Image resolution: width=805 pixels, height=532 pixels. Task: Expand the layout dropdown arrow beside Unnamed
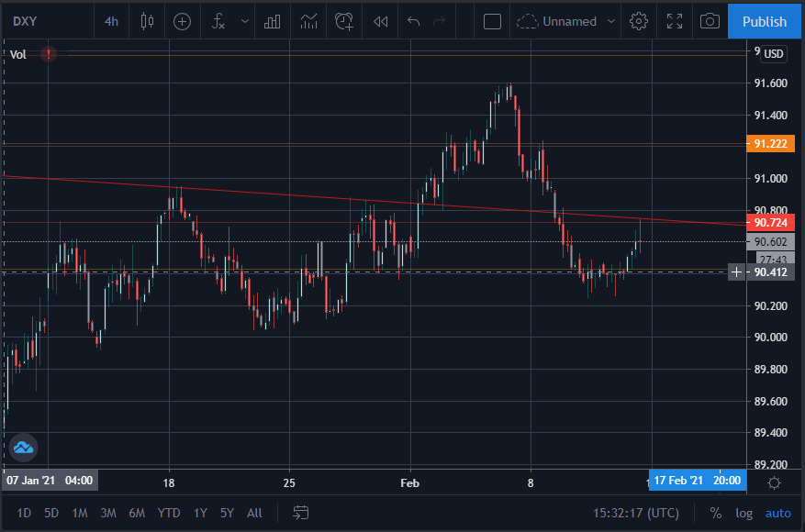611,21
